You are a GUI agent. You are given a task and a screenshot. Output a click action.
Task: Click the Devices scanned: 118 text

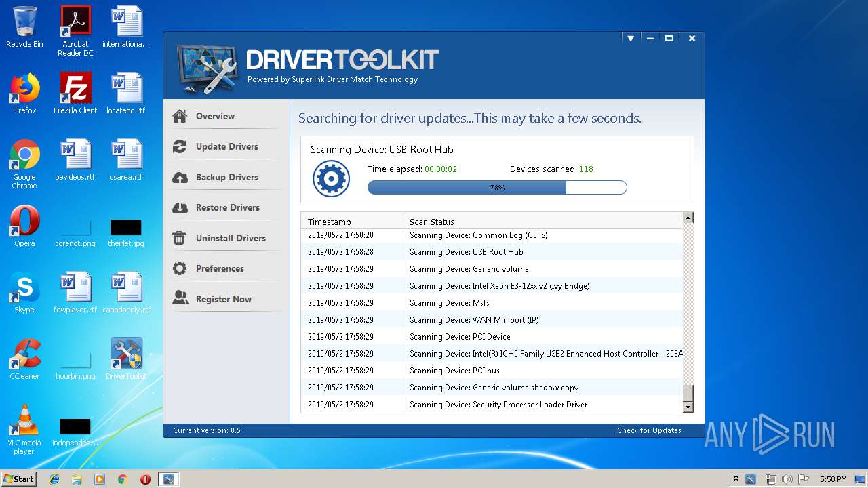coord(551,169)
